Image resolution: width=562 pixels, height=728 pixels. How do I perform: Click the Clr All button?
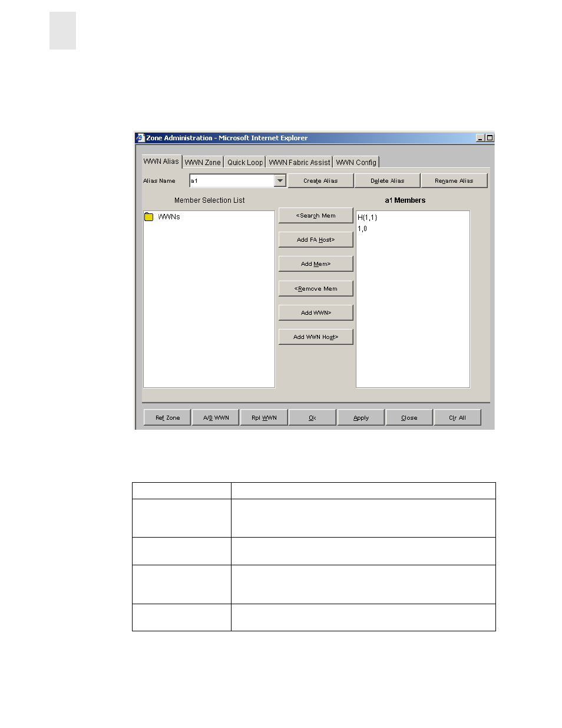tap(457, 418)
